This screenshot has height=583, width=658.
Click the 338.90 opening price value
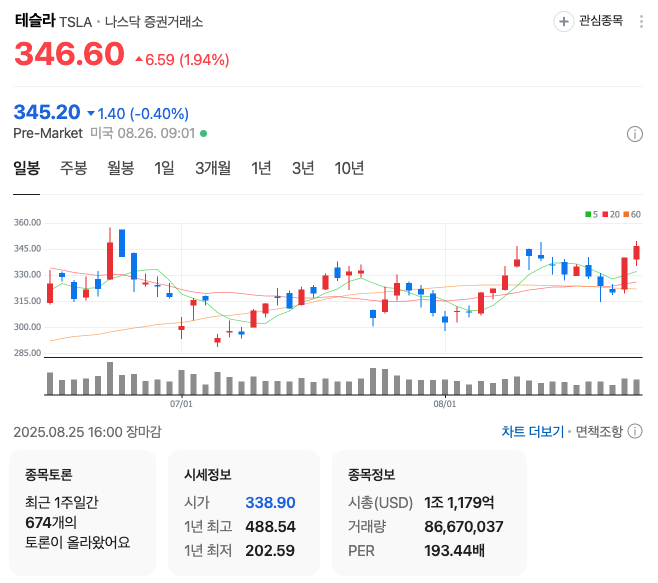click(270, 502)
